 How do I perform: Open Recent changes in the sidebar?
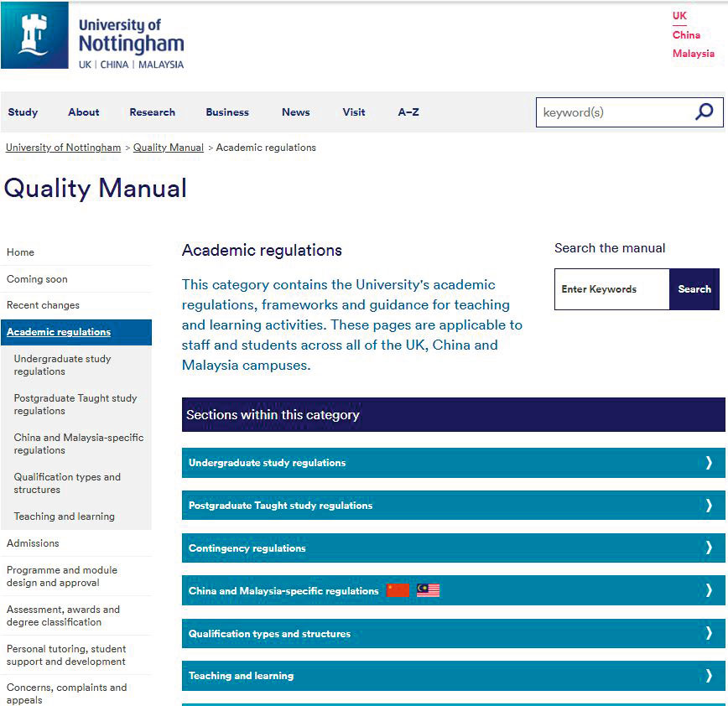pos(43,305)
